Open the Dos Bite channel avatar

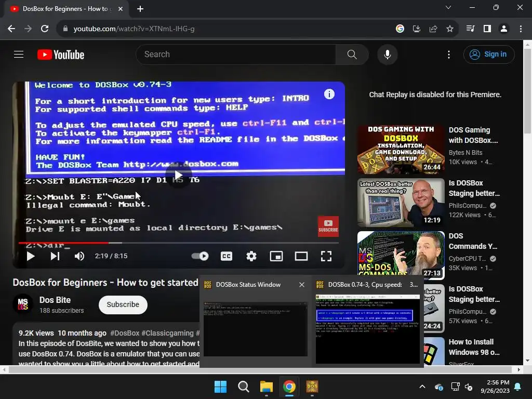tap(23, 303)
